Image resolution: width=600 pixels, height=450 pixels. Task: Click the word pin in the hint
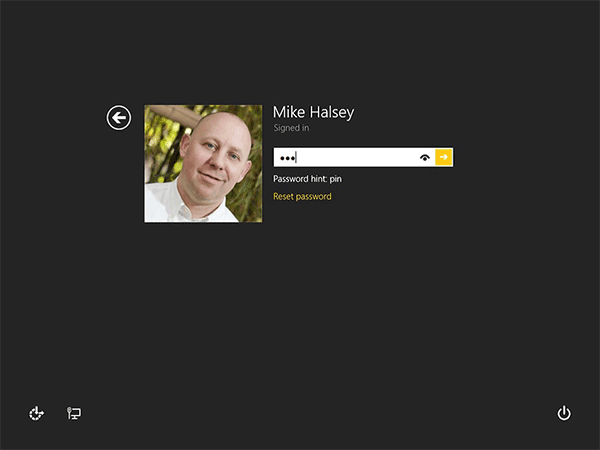pyautogui.click(x=336, y=179)
